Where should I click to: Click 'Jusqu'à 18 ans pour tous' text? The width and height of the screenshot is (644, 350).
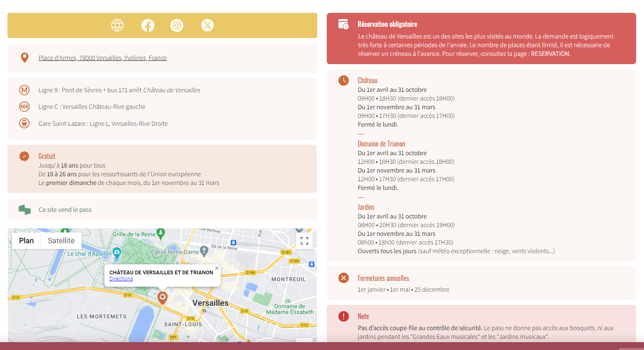72,165
